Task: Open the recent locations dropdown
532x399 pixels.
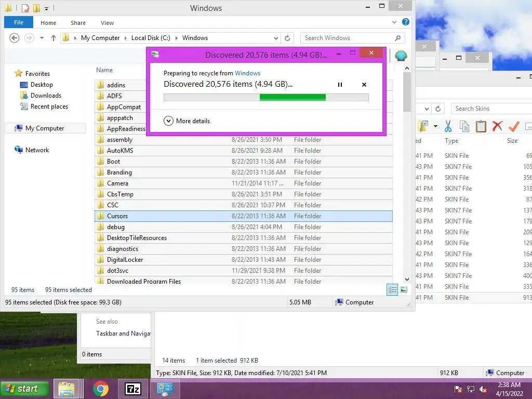Action: tap(42, 38)
